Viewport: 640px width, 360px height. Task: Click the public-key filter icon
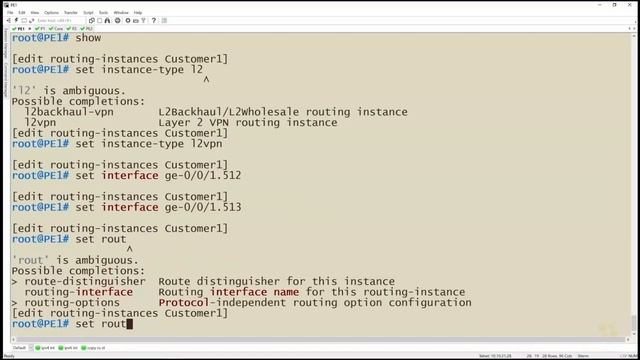tap(143, 20)
